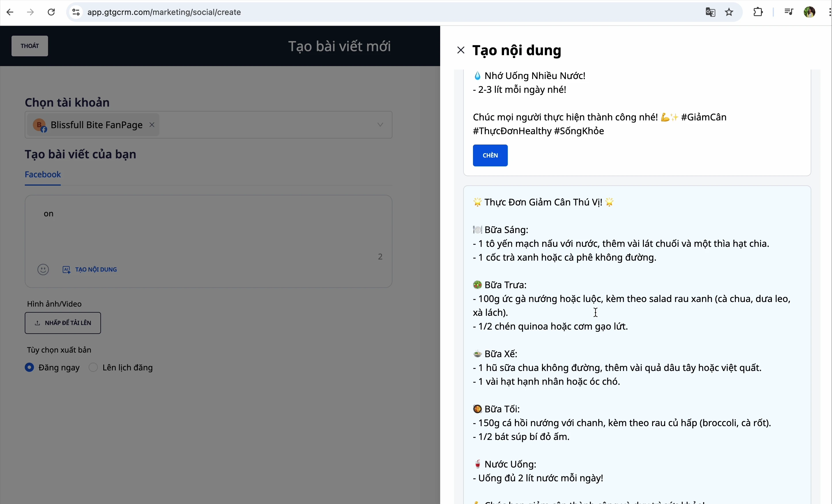Open the Chrome profile avatar menu
Viewport: 832px width, 504px height.
click(809, 12)
